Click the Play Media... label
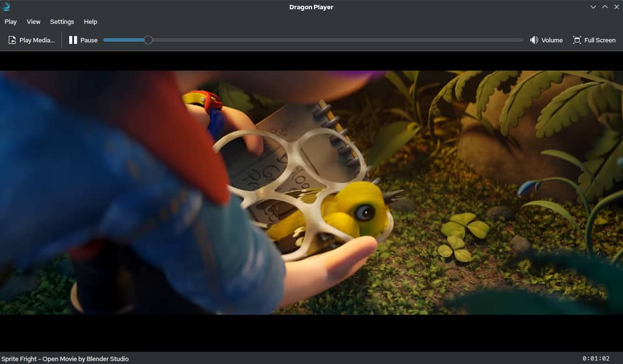This screenshot has width=623, height=364. click(x=37, y=40)
